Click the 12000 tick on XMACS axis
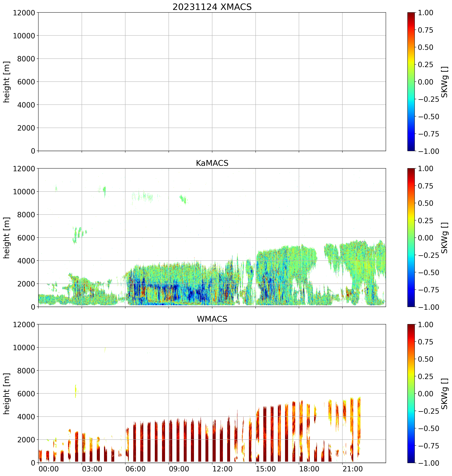The image size is (452, 476). [24, 13]
